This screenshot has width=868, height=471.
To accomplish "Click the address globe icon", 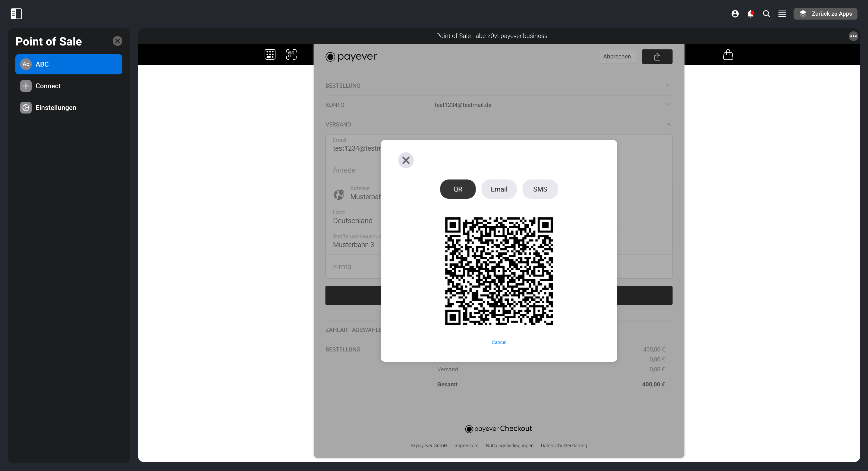I will [x=339, y=195].
